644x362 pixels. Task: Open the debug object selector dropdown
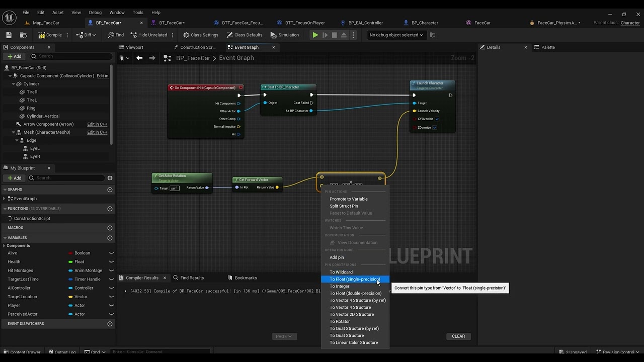pyautogui.click(x=396, y=35)
